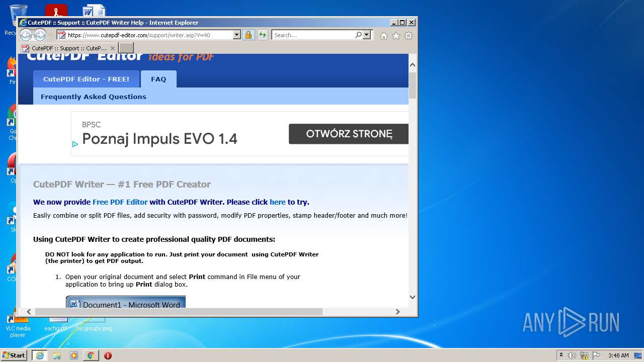Viewport: 644px width, 362px height.
Task: Expand the search provider dropdown
Action: (x=367, y=35)
